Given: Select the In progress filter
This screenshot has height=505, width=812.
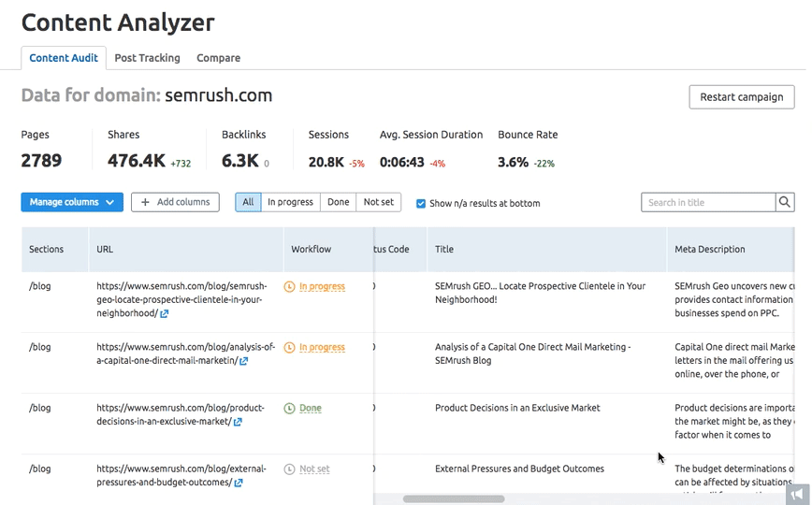Looking at the screenshot, I should point(290,202).
